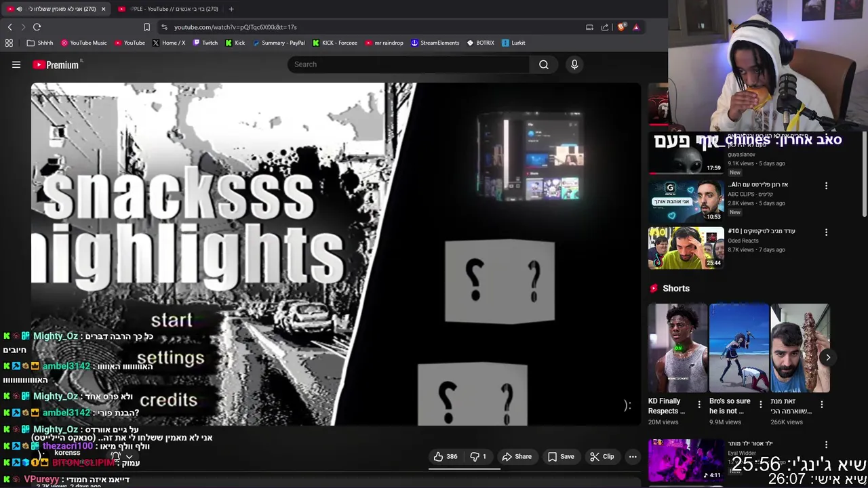Screen dimensions: 868x488
Task: Open the Brave Shields lion icon
Action: tap(621, 27)
